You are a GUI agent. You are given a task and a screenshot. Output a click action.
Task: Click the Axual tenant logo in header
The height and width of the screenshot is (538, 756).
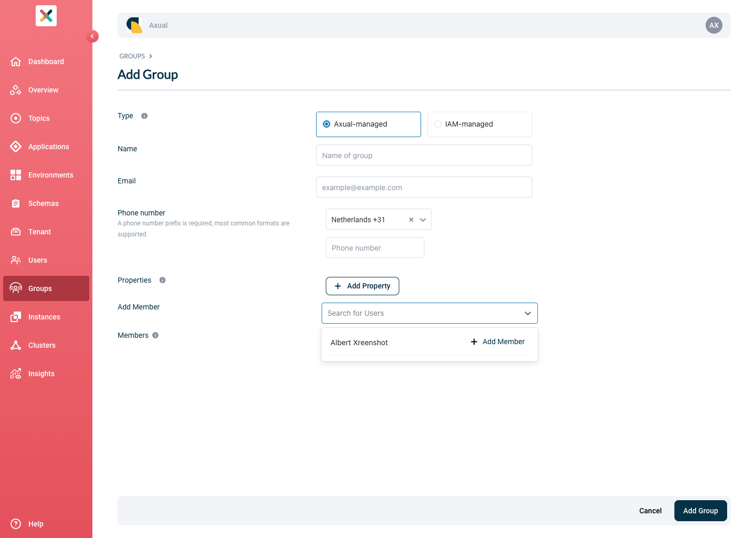[134, 25]
